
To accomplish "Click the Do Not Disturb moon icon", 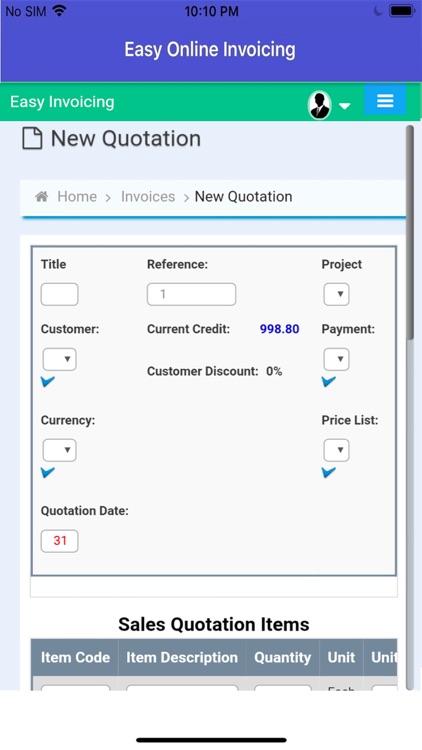I will point(378,11).
